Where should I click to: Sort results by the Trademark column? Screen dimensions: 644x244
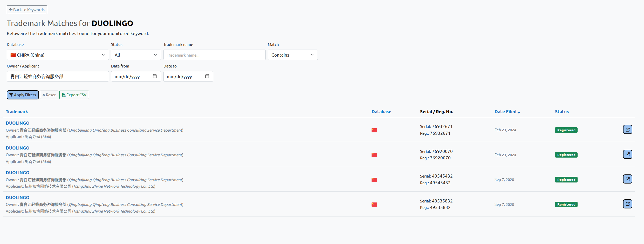click(x=17, y=111)
